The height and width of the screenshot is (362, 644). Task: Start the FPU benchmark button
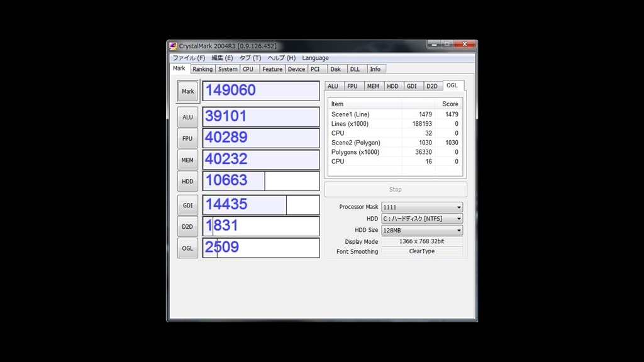[x=187, y=138]
